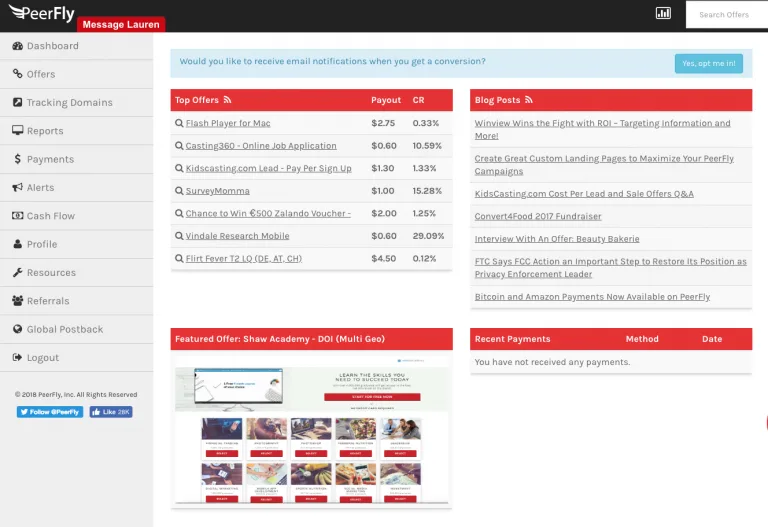Click the Tracking Domains arrow icon

18,102
